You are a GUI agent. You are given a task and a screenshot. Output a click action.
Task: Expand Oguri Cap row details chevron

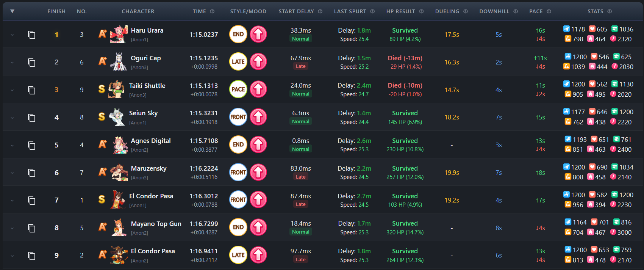12,63
